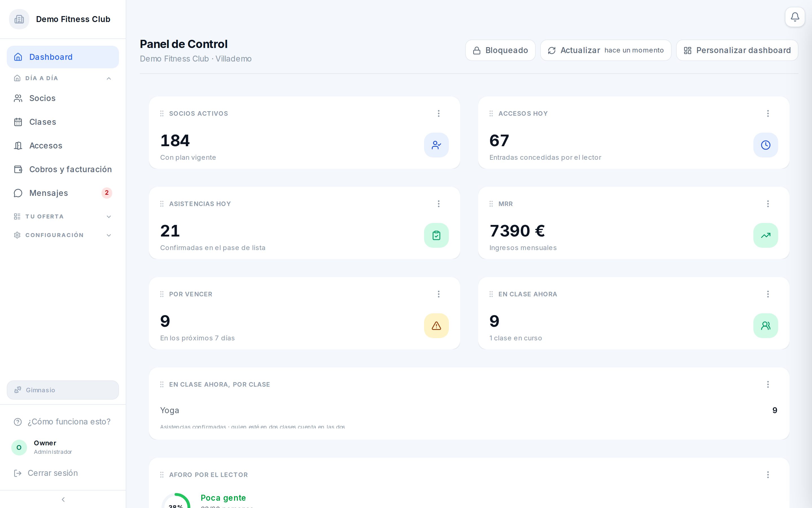812x508 pixels.
Task: Open kebab menu on En Clase Ahora card
Action: (x=768, y=294)
